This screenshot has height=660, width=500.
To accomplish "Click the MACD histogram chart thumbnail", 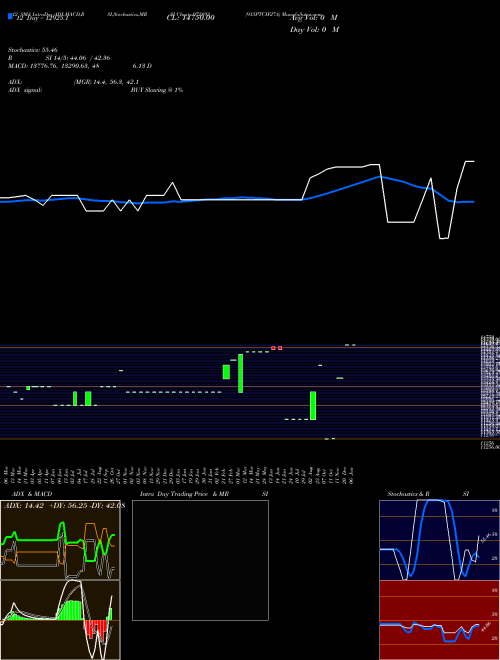I will pos(60,620).
